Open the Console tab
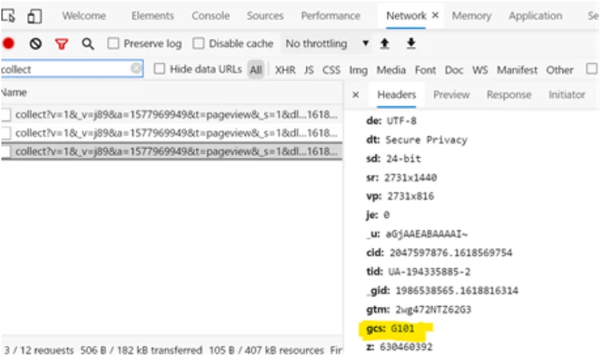Screen dimensions: 603x364 (x=211, y=16)
